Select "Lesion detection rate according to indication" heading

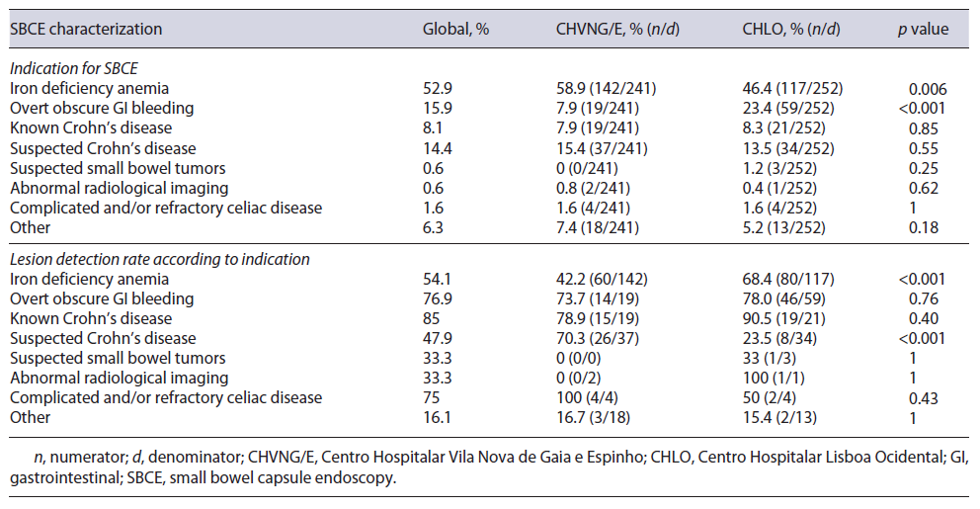click(160, 259)
